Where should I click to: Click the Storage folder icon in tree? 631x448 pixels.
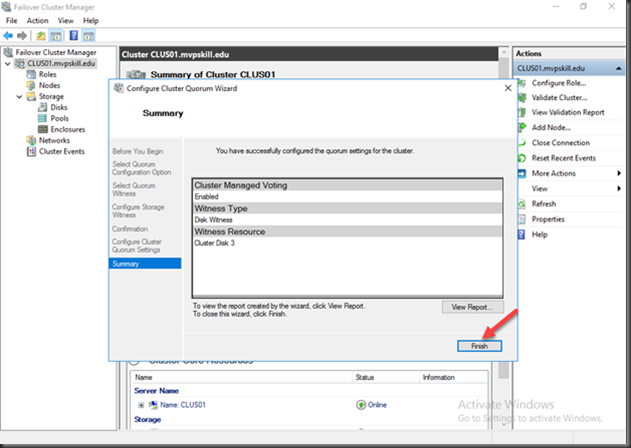click(x=31, y=96)
